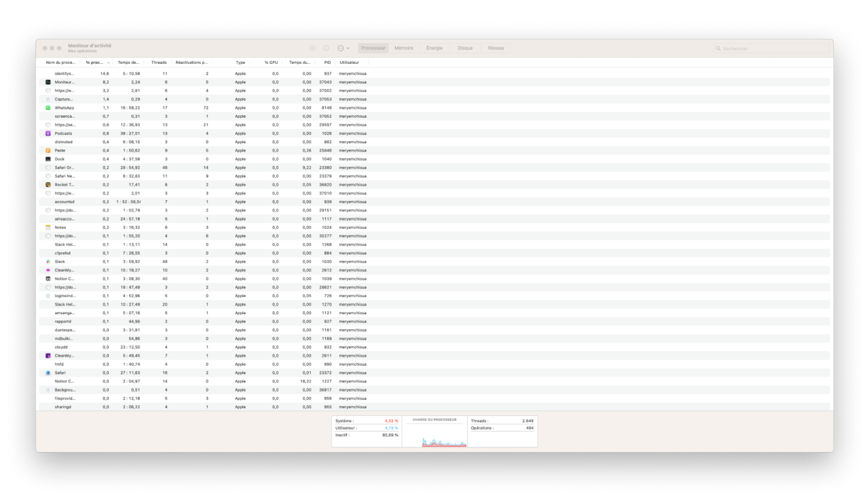Click the Système percentage value

[x=391, y=421]
